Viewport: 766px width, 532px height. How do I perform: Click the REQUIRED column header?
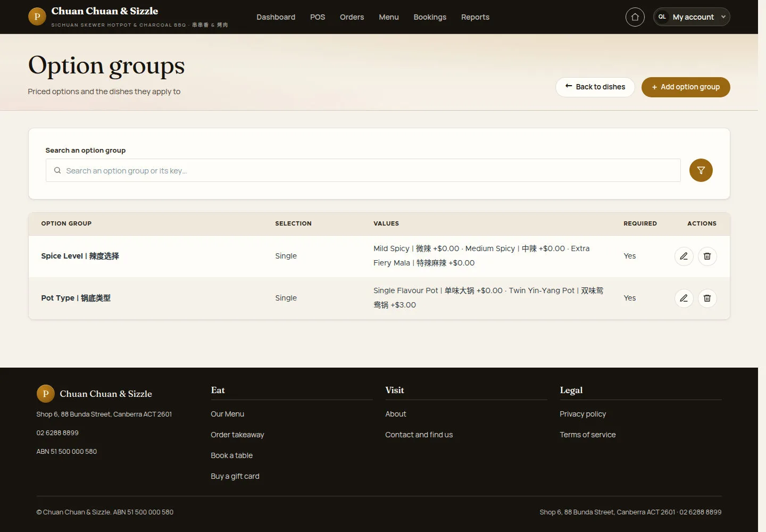[640, 223]
